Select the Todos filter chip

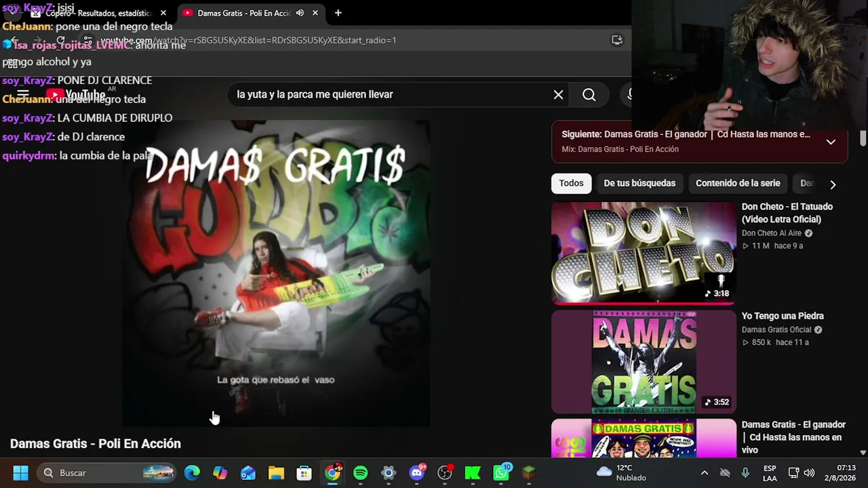tap(571, 183)
